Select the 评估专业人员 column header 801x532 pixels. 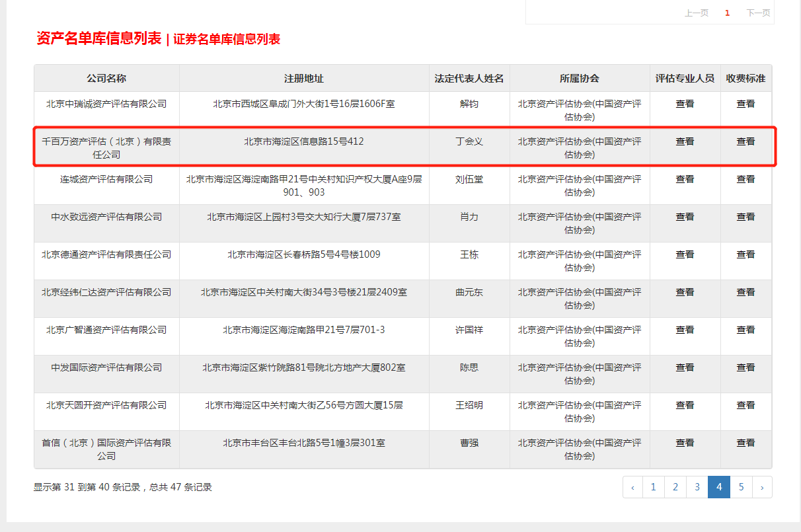685,78
